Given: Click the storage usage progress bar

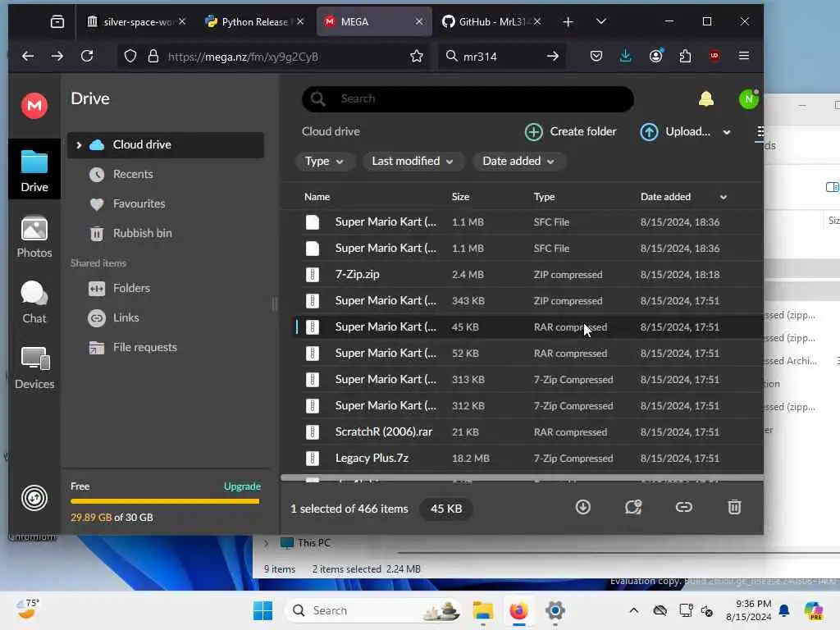Looking at the screenshot, I should pos(165,501).
